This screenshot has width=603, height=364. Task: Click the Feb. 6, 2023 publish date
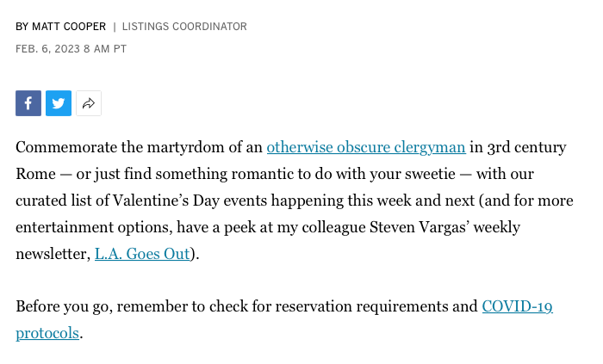tap(47, 49)
